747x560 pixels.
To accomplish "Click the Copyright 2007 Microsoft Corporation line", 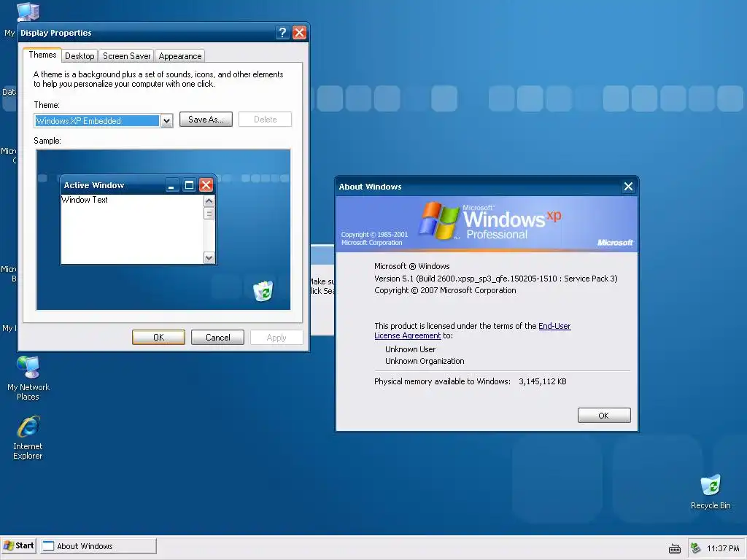I will (x=445, y=290).
